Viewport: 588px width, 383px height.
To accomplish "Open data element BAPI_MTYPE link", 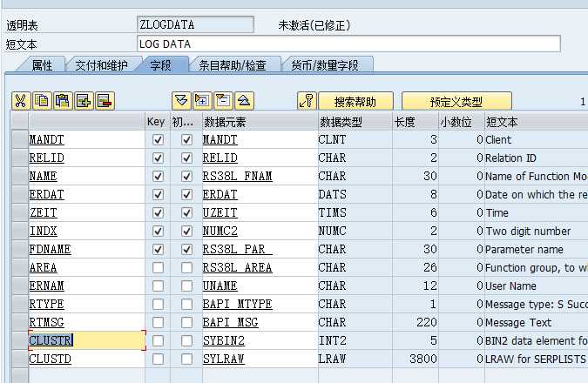I will [237, 304].
